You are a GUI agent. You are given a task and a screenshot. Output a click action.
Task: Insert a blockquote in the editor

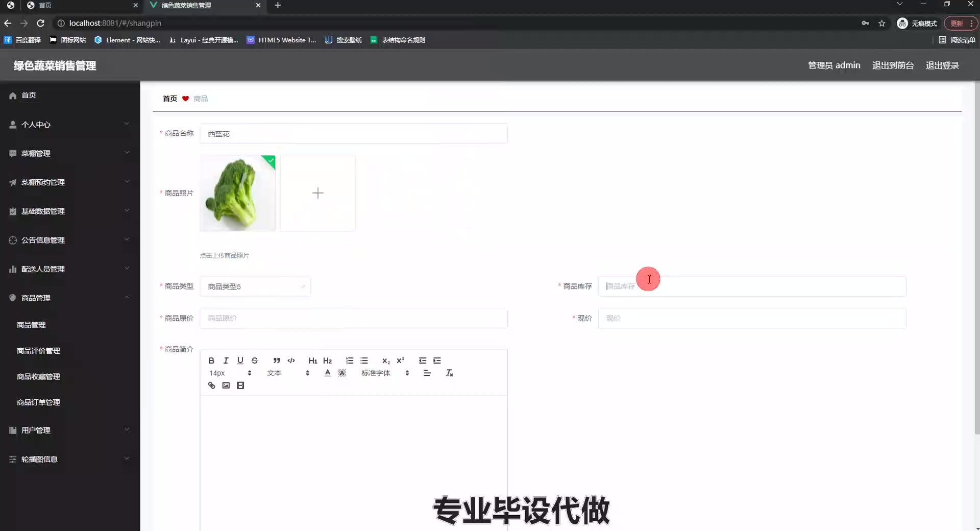(277, 360)
